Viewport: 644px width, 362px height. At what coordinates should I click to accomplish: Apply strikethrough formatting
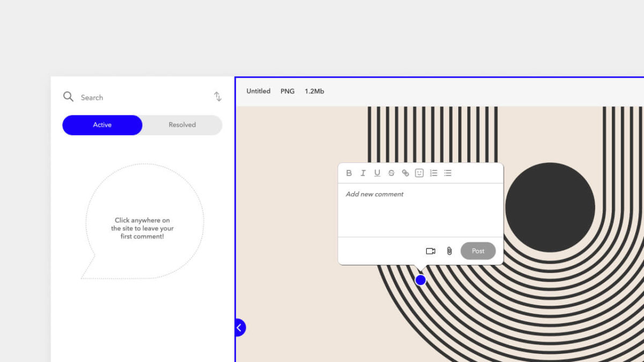[391, 173]
